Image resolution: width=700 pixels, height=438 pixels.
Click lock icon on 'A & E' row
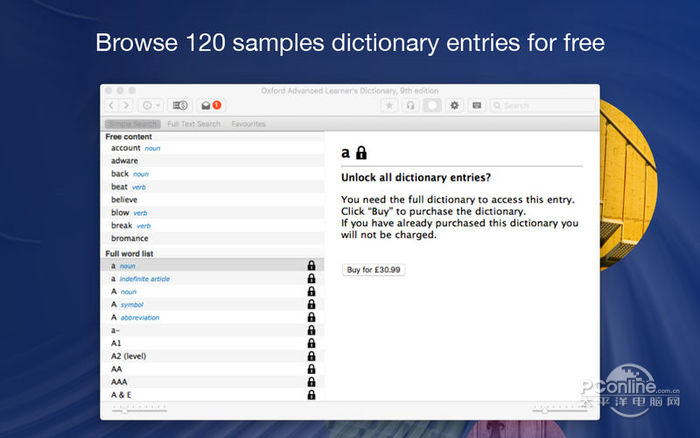click(312, 395)
